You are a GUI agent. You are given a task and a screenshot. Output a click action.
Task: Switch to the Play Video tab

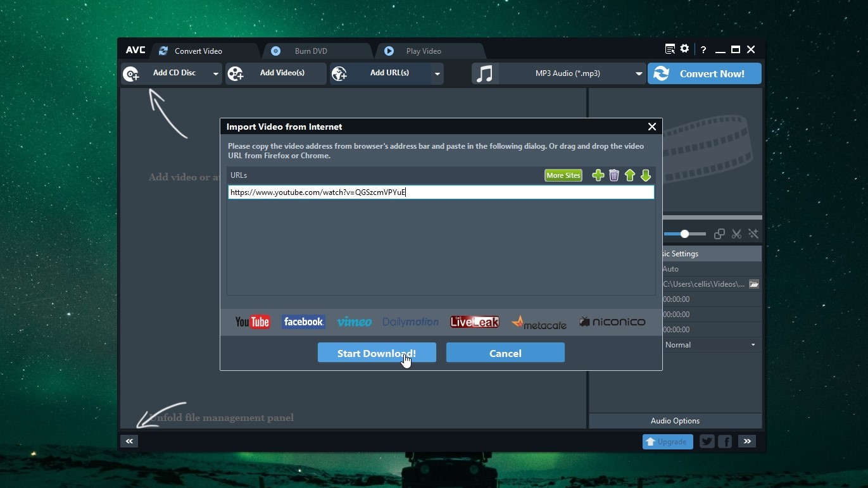pyautogui.click(x=423, y=51)
